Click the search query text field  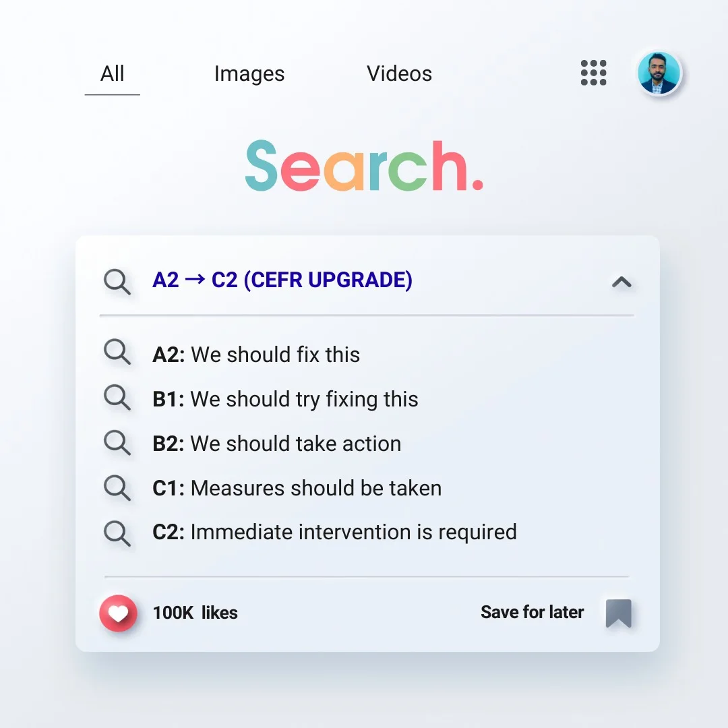(x=283, y=280)
